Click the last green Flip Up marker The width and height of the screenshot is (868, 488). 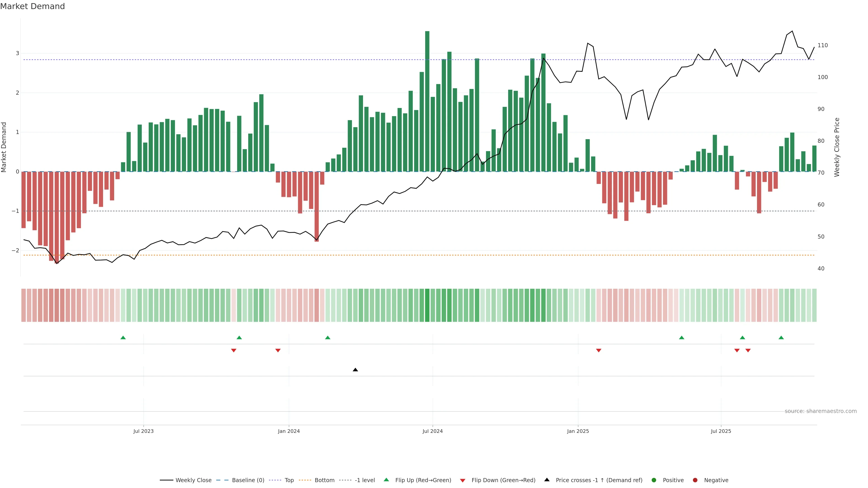point(781,338)
